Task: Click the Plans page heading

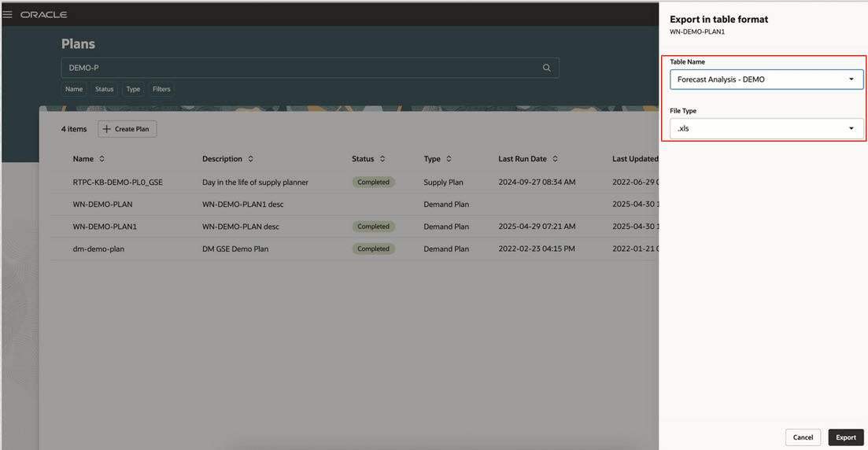Action: point(78,44)
